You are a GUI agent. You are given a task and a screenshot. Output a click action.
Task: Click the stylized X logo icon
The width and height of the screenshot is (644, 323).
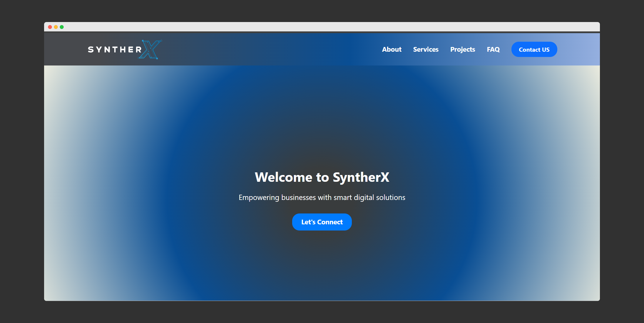(150, 50)
